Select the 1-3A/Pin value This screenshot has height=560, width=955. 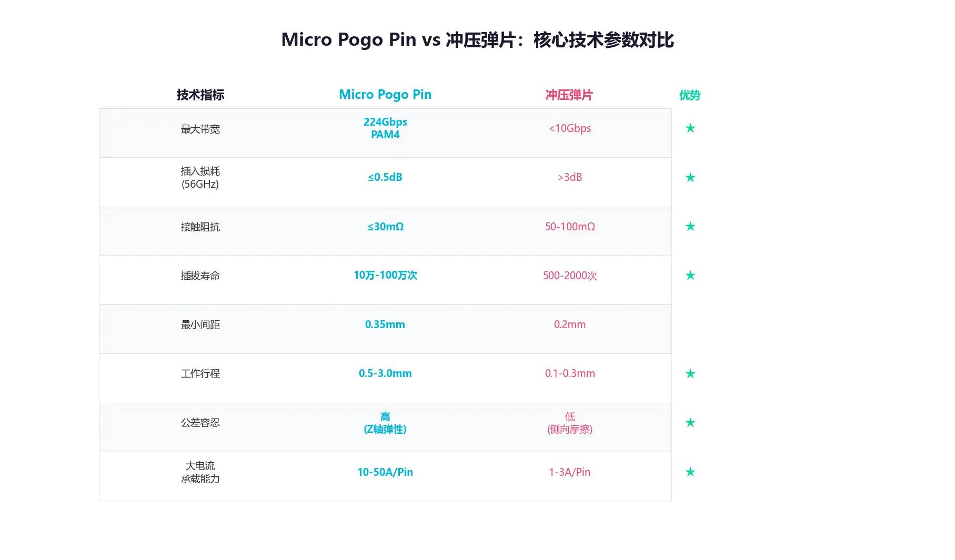570,472
